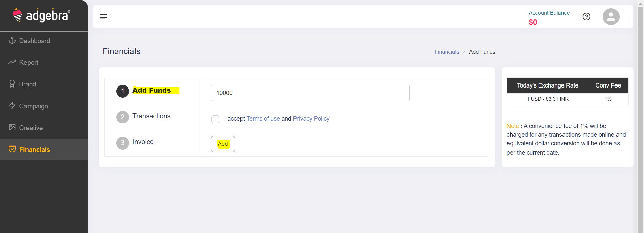
Task: Toggle the hamburger sidebar menu icon
Action: pyautogui.click(x=103, y=17)
